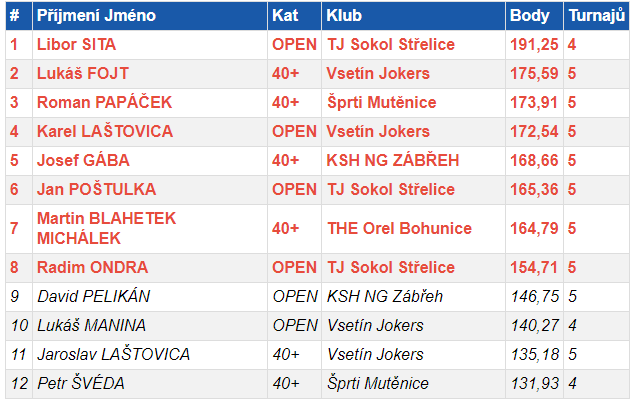
Task: Select Jan POŠTULKA row name
Action: point(96,190)
